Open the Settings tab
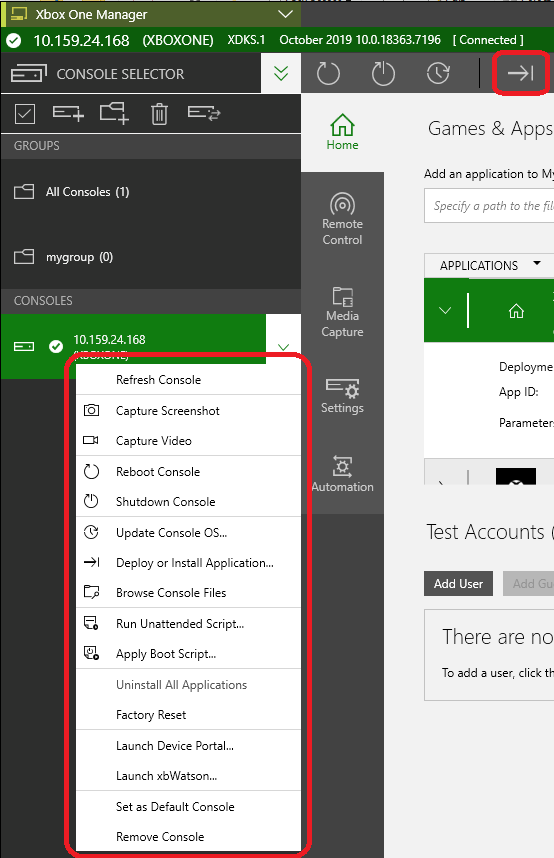Viewport: 554px width, 858px height. tap(342, 396)
